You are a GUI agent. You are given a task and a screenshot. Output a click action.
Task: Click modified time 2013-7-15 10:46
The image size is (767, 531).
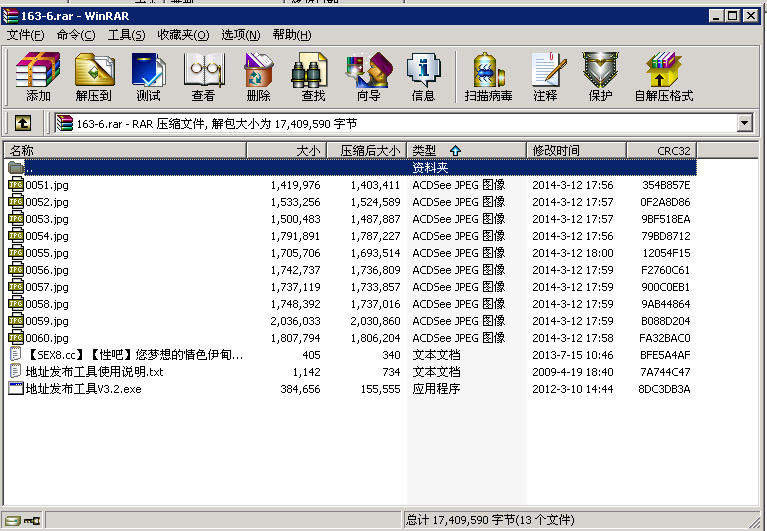pyautogui.click(x=572, y=355)
